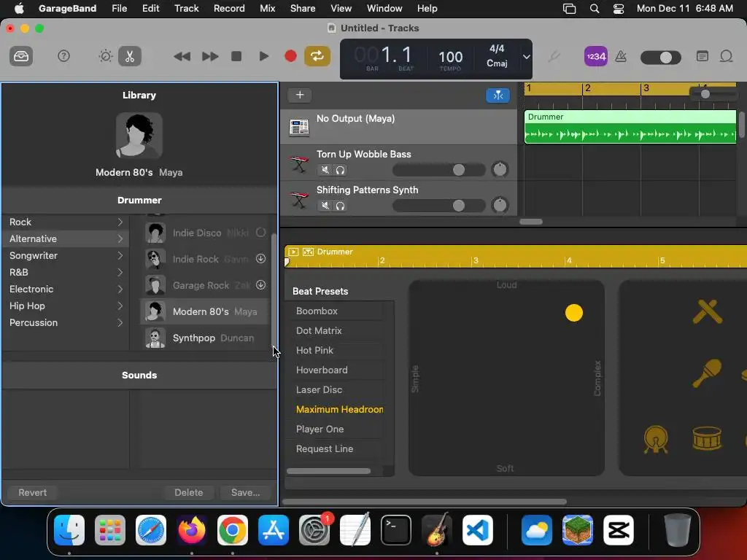
Task: Toggle Smart Controls dial button
Action: click(x=105, y=56)
